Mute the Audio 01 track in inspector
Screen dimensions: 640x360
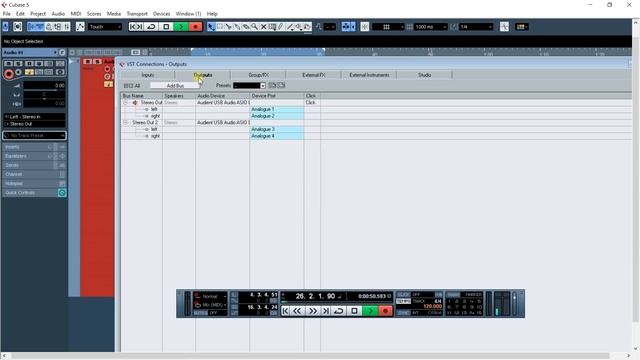click(x=9, y=64)
